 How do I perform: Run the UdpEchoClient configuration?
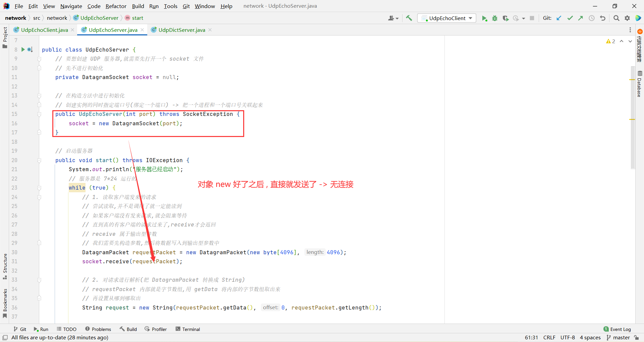tap(484, 18)
